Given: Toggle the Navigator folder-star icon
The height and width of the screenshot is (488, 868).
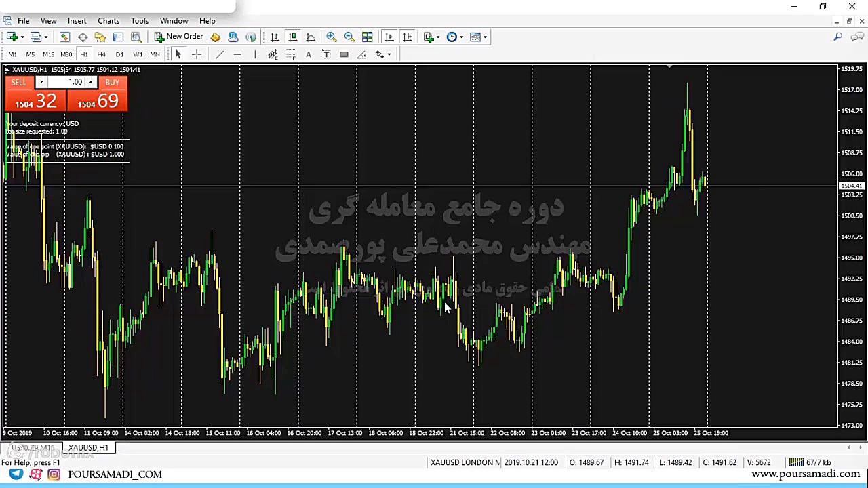Looking at the screenshot, I should coord(100,37).
